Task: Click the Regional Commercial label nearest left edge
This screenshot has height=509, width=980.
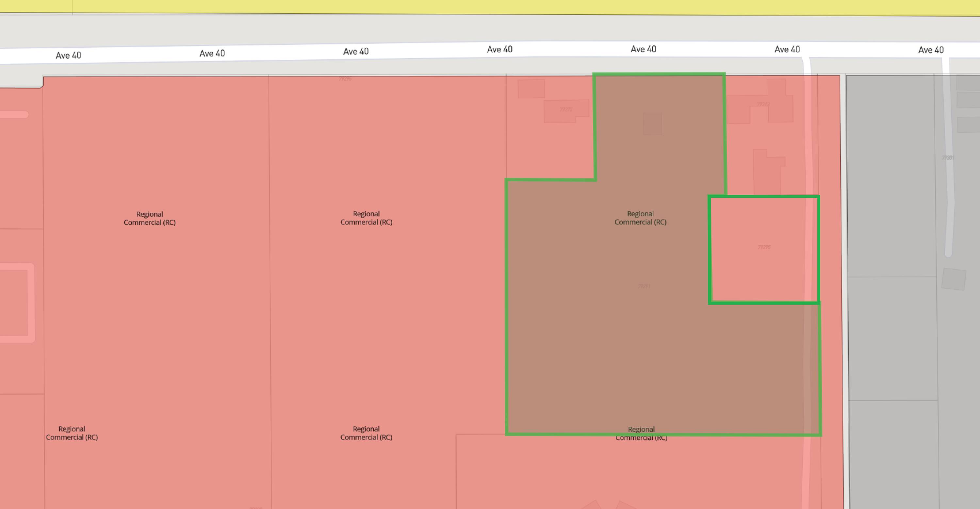Action: (x=72, y=433)
